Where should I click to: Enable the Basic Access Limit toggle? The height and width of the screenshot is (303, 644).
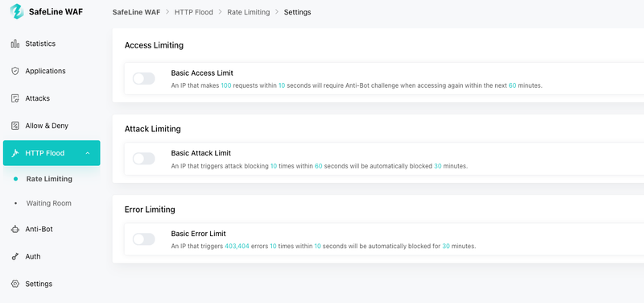pos(144,78)
